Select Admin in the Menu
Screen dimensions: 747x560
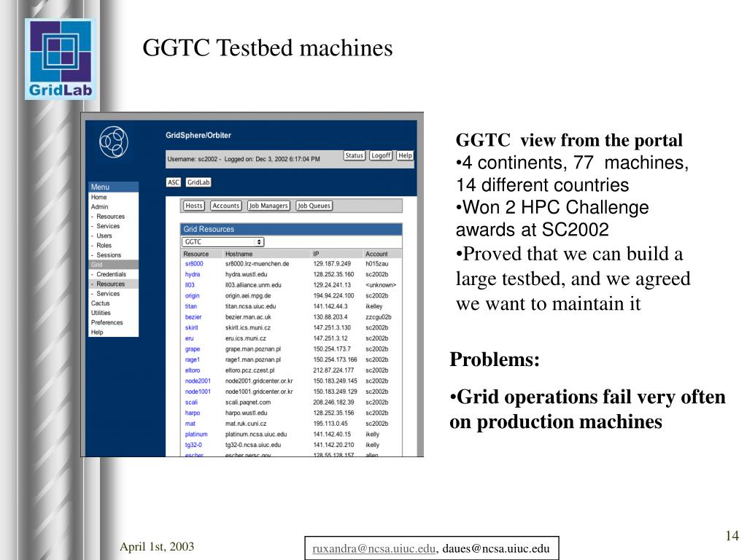tap(99, 206)
